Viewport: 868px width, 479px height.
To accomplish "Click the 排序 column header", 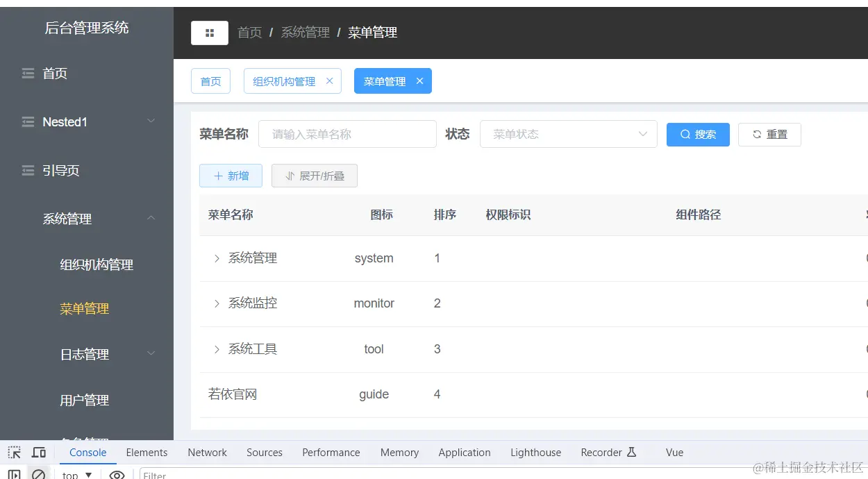I will click(445, 215).
